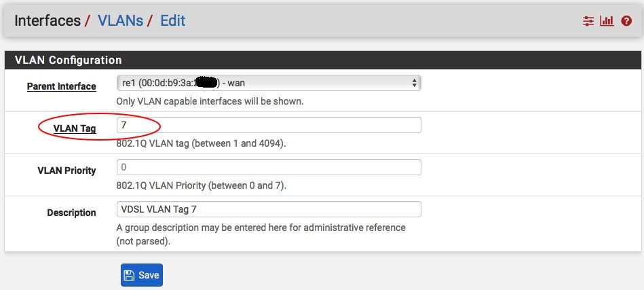
Task: Click the Interfaces breadcrumb text
Action: tap(48, 20)
